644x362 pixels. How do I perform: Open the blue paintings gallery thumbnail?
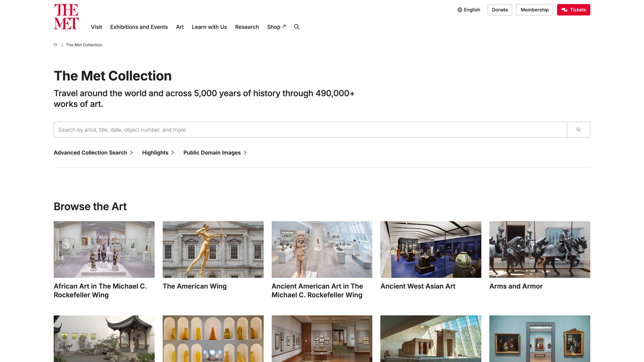coord(540,339)
